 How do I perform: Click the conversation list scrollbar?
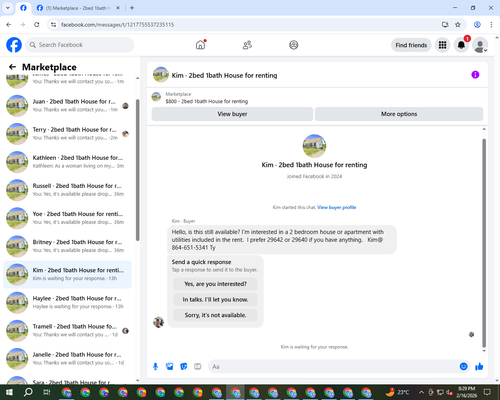click(x=138, y=170)
